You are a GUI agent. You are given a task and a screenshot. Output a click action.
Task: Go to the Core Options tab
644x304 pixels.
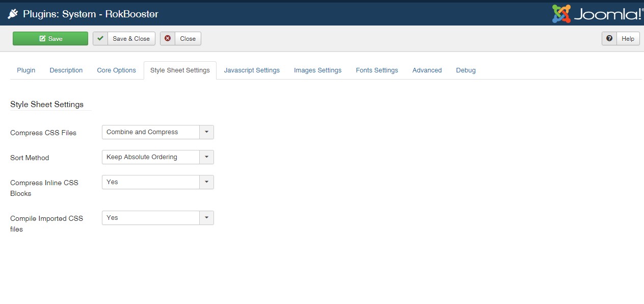tap(117, 70)
